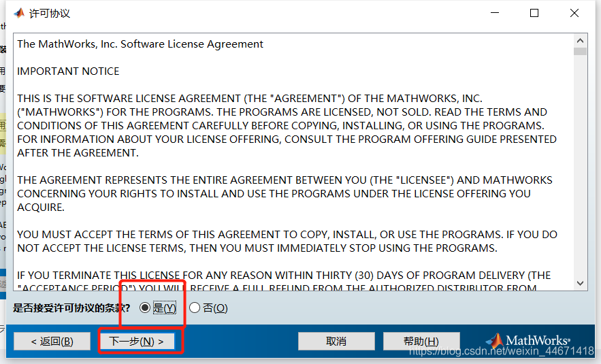Go back with the 返回(B) button
601x364 pixels.
(x=52, y=341)
